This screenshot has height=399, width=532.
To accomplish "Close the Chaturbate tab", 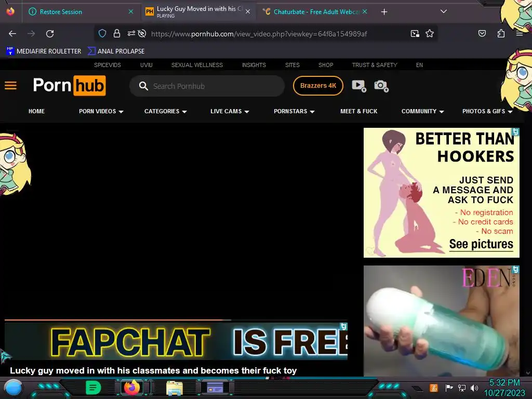I will [x=365, y=11].
